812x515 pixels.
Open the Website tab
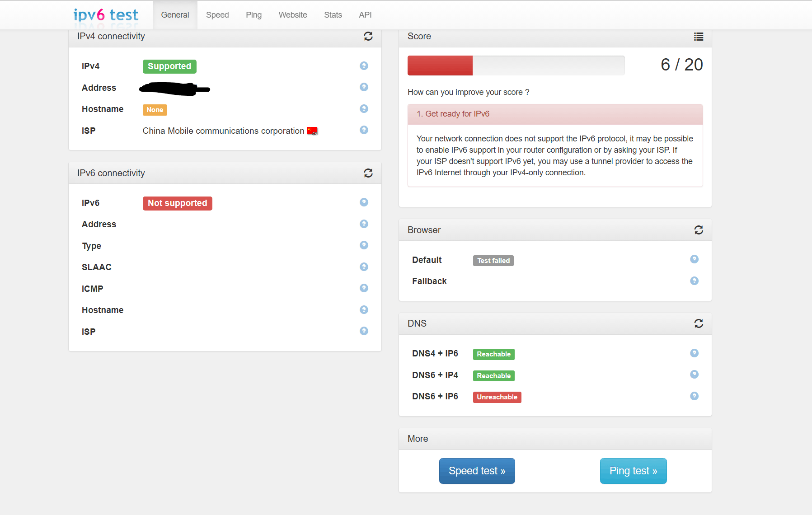pyautogui.click(x=293, y=15)
